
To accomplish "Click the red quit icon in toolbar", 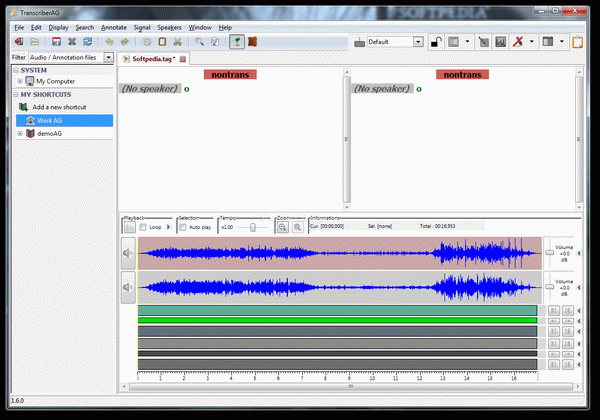I will 18,42.
